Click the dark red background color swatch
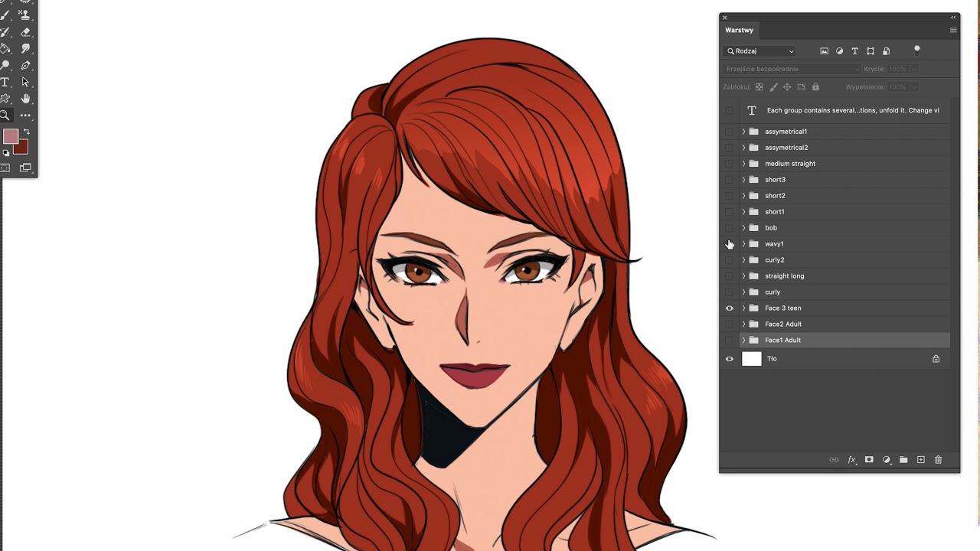The height and width of the screenshot is (551, 980). tap(21, 148)
